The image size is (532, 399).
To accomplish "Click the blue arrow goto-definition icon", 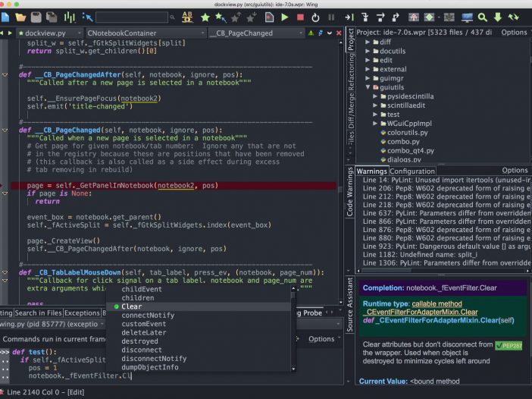I will (x=87, y=17).
